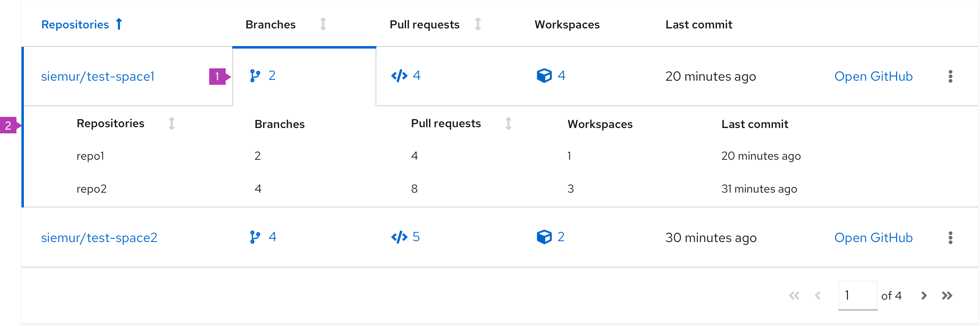Screen dimensions: 980x326
Task: Go to next page in pagination
Action: point(924,296)
